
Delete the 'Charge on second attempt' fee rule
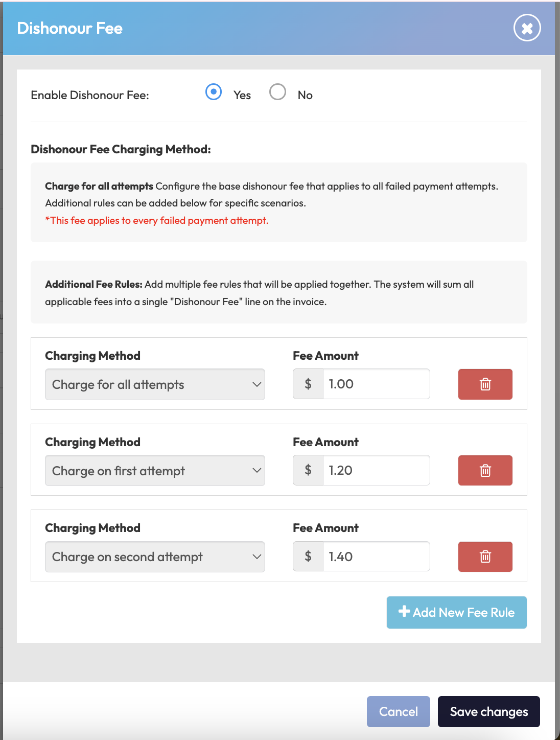(485, 557)
